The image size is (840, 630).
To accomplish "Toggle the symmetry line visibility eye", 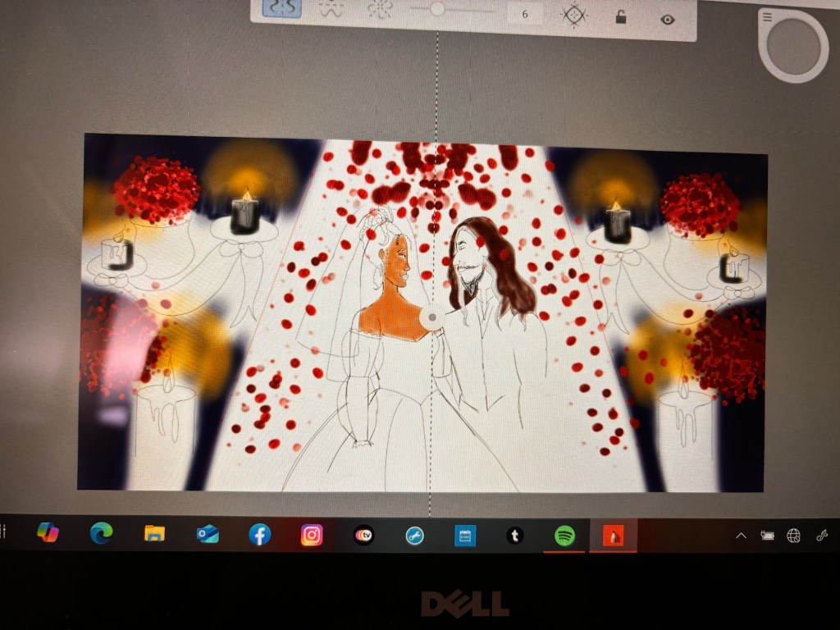I will coord(668,20).
